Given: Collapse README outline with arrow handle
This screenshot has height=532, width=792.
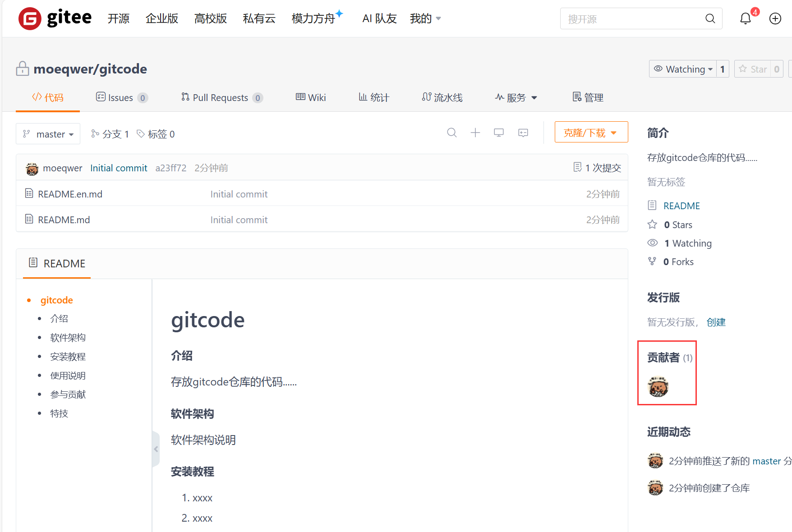Looking at the screenshot, I should pyautogui.click(x=156, y=449).
